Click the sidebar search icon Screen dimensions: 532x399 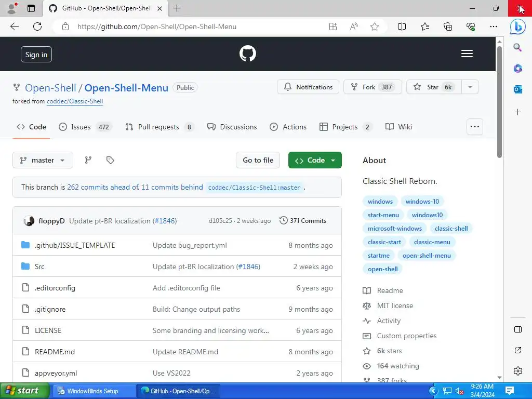click(517, 47)
